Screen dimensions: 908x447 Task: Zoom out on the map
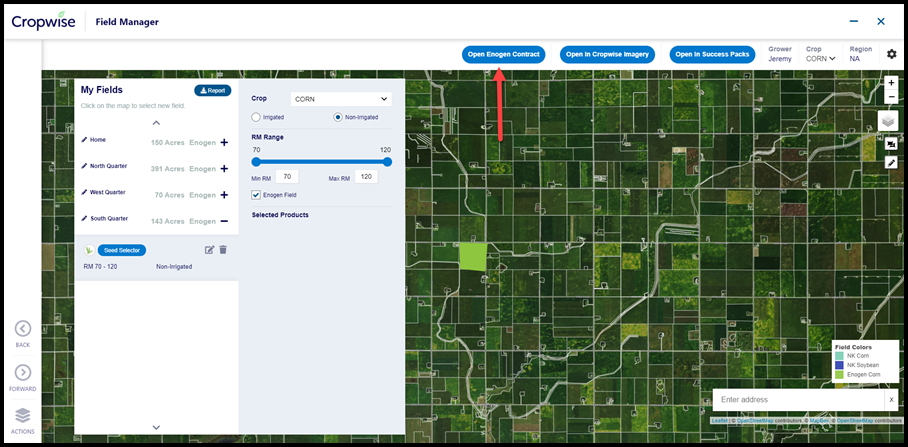pos(891,97)
